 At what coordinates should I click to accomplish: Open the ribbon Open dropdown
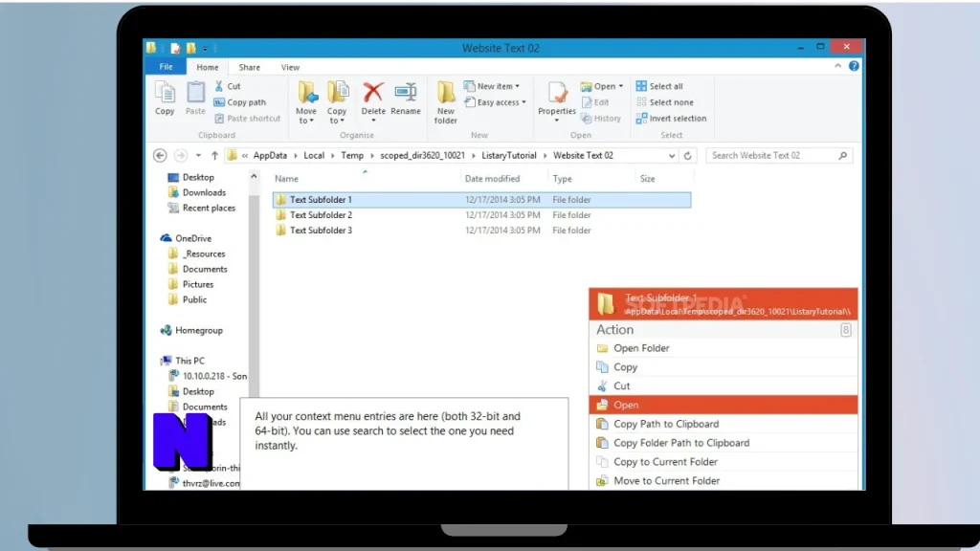(x=602, y=86)
